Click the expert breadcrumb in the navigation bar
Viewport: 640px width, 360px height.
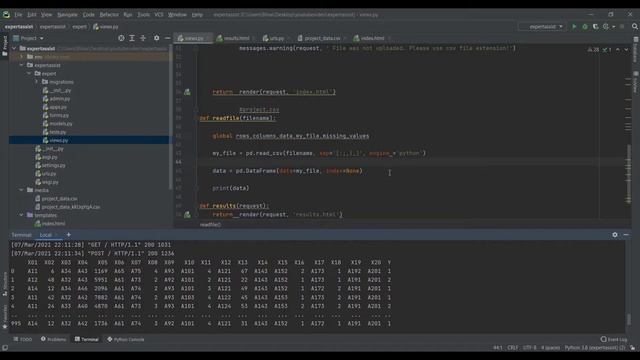tap(79, 27)
